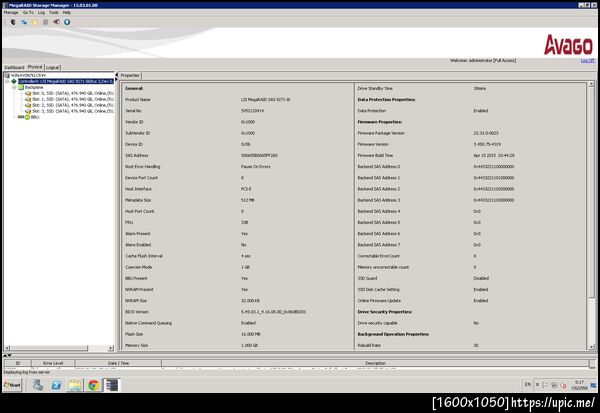Click the host server icon in tree
The height and width of the screenshot is (413, 600).
(x=7, y=75)
